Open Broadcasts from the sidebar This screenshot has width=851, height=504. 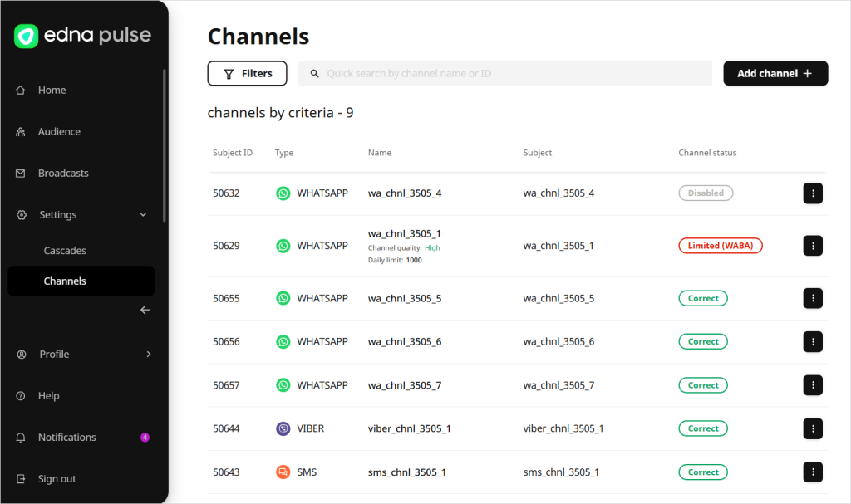coord(62,174)
